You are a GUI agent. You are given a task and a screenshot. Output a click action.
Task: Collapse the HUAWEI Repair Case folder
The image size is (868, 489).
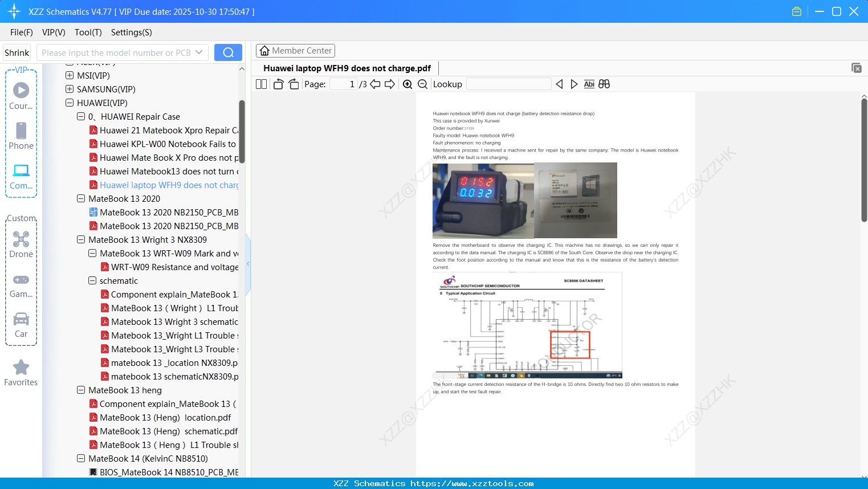[x=81, y=116]
